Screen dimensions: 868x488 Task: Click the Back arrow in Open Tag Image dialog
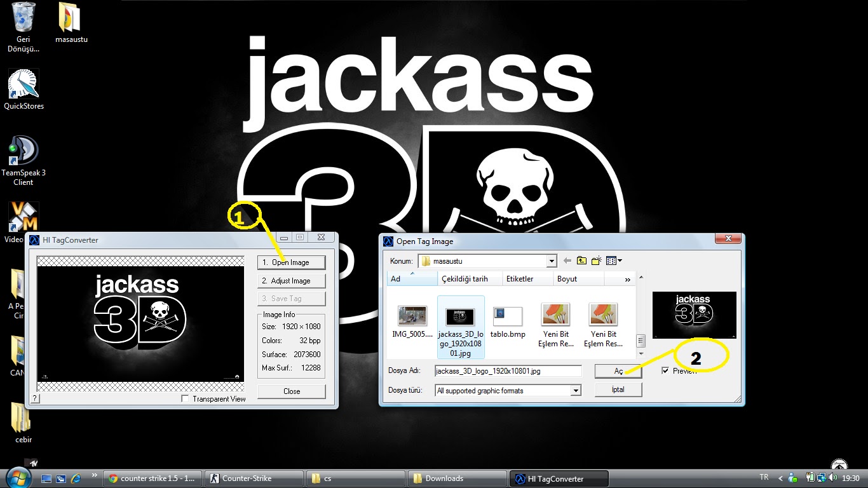click(x=567, y=261)
